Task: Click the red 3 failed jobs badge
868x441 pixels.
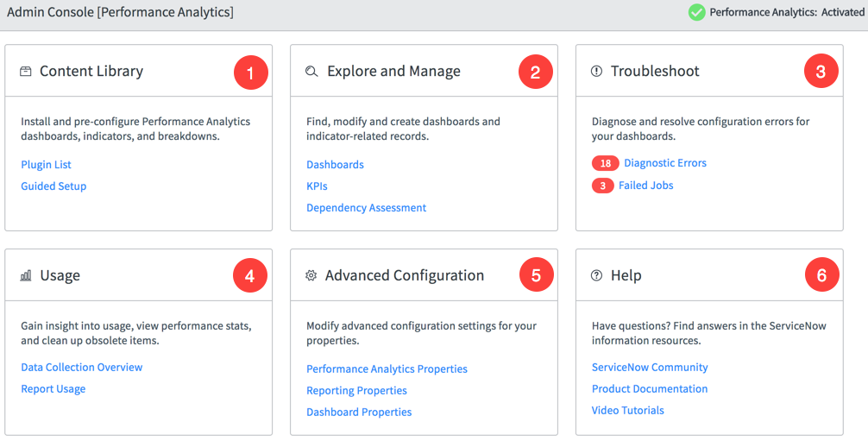Action: (602, 186)
